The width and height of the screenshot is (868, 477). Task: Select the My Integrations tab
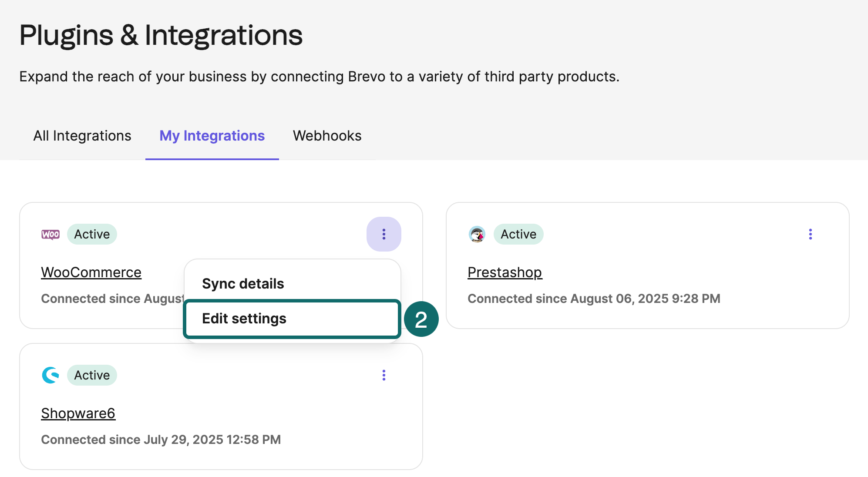[211, 136]
